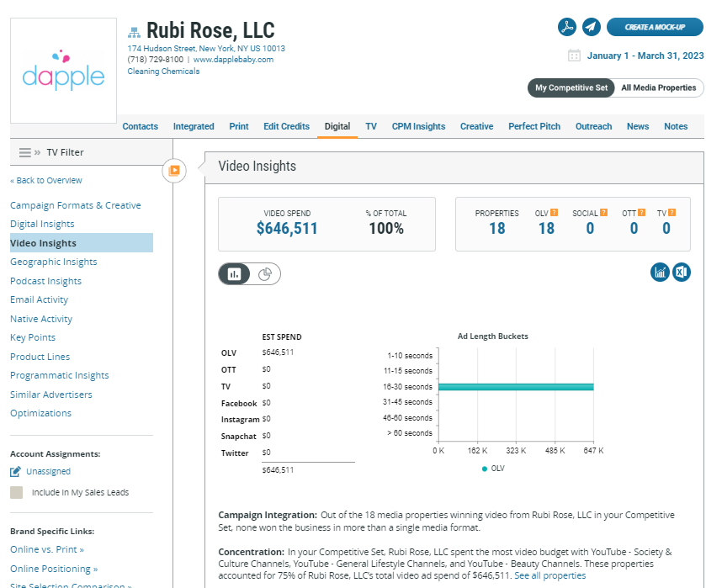Go to the Perfect Pitch tab
706x588 pixels.
click(x=534, y=126)
